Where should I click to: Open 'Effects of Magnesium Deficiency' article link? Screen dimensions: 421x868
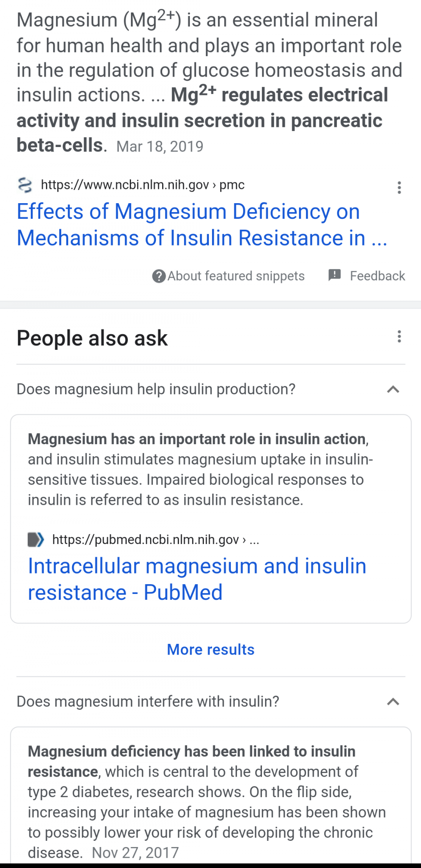coord(201,225)
